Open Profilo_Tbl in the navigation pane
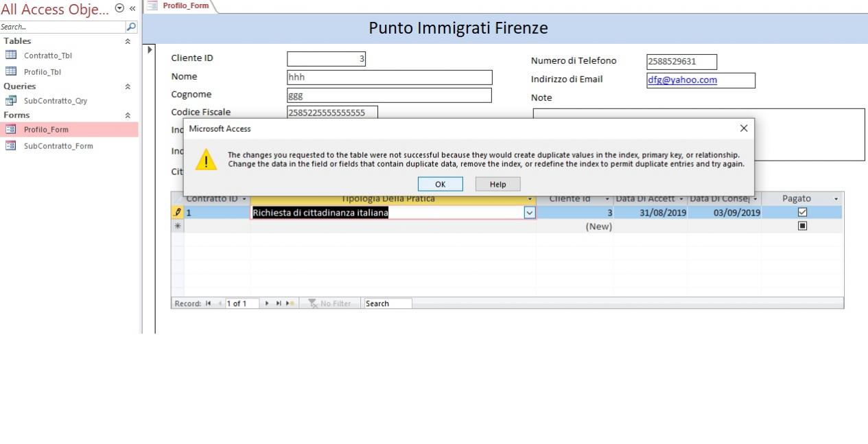This screenshot has height=444, width=868. (x=43, y=71)
